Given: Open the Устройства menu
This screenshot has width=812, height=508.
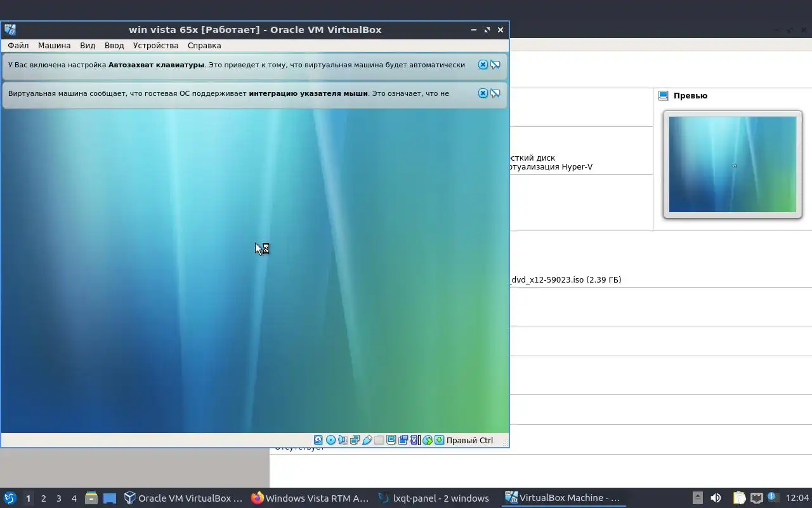Looking at the screenshot, I should (x=155, y=46).
